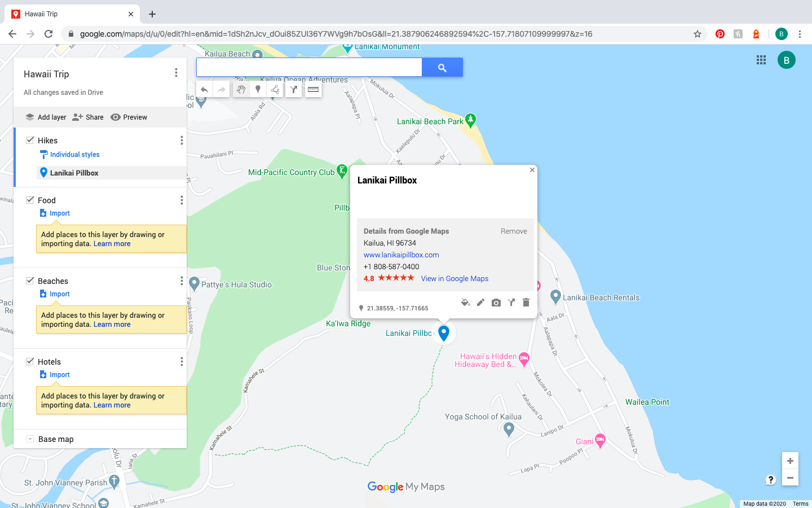Zoom in with the plus button
Viewport: 812px width, 508px height.
(x=790, y=461)
